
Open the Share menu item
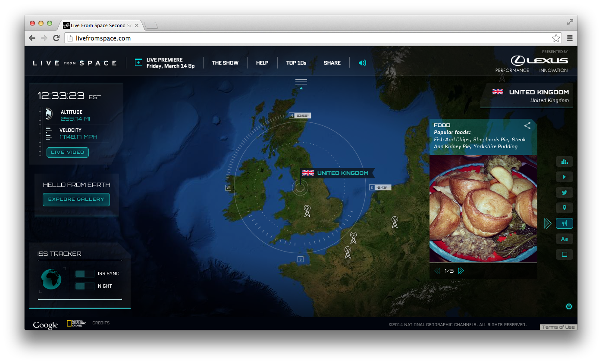[332, 63]
